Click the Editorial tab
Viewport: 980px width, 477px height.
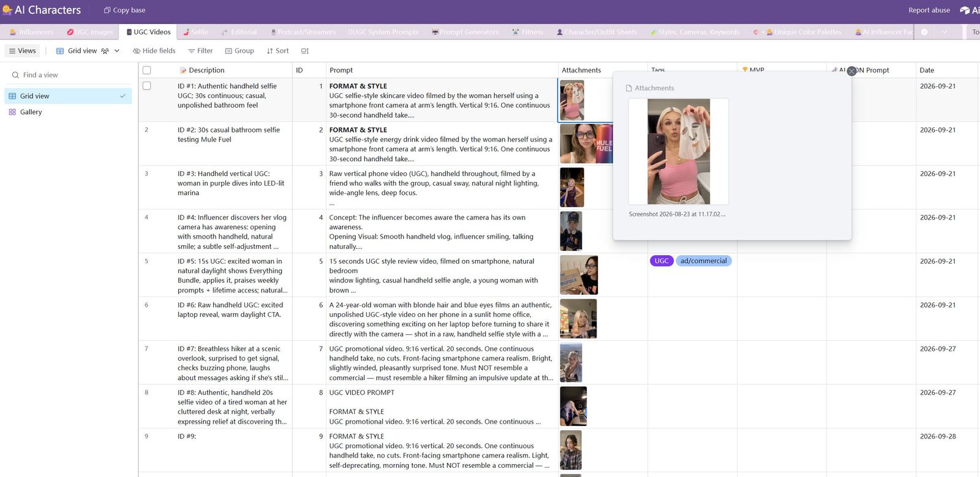(x=239, y=32)
